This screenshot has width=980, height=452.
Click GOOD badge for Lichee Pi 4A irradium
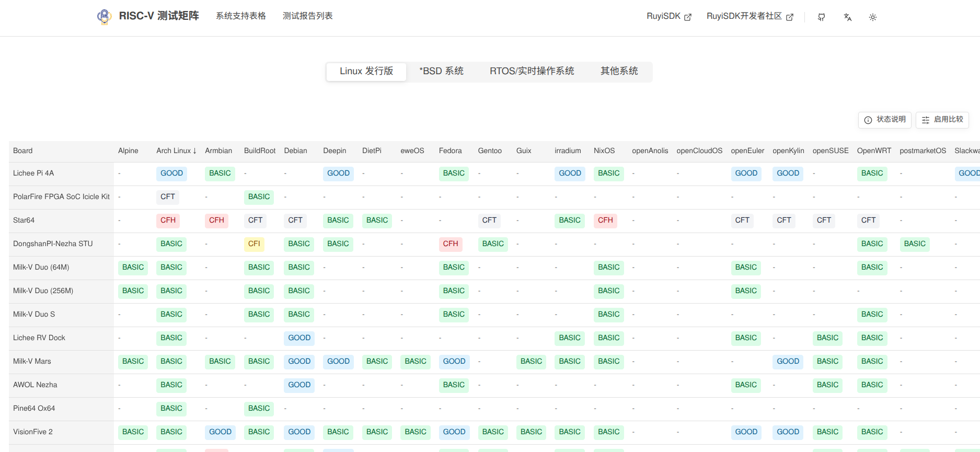point(570,173)
